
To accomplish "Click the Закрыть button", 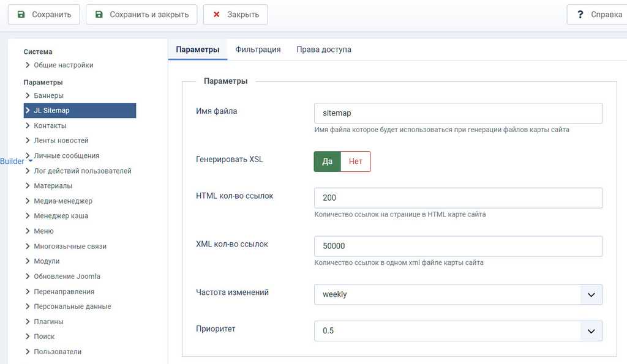I will pyautogui.click(x=236, y=15).
